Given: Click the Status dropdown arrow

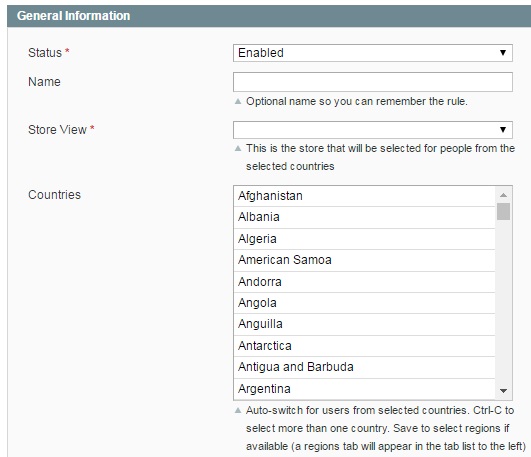Looking at the screenshot, I should tap(503, 53).
